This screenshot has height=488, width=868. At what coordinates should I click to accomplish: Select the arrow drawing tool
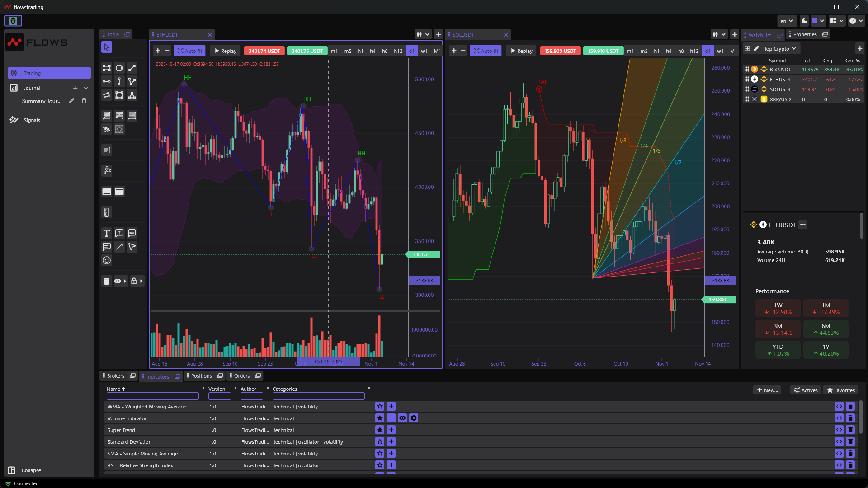(119, 247)
